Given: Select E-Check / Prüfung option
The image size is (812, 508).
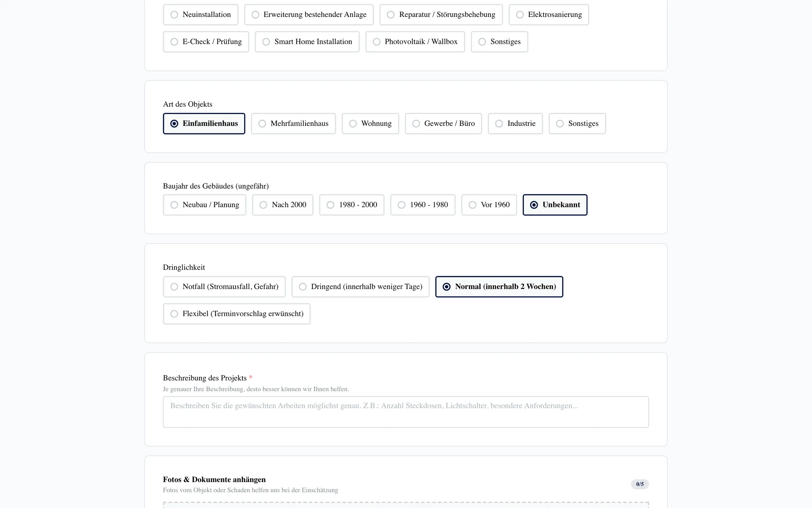Looking at the screenshot, I should click(x=206, y=42).
